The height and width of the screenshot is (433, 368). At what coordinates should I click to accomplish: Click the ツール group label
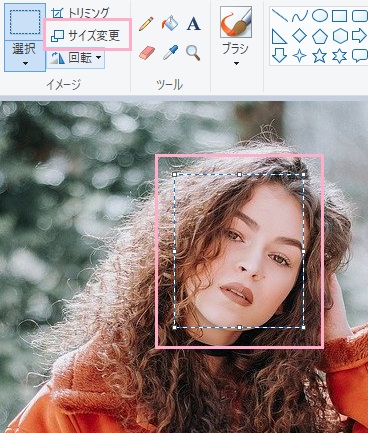[170, 85]
